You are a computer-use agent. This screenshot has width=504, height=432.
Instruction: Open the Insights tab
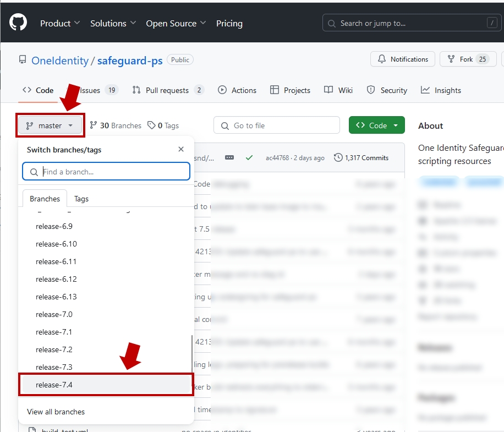(x=441, y=90)
